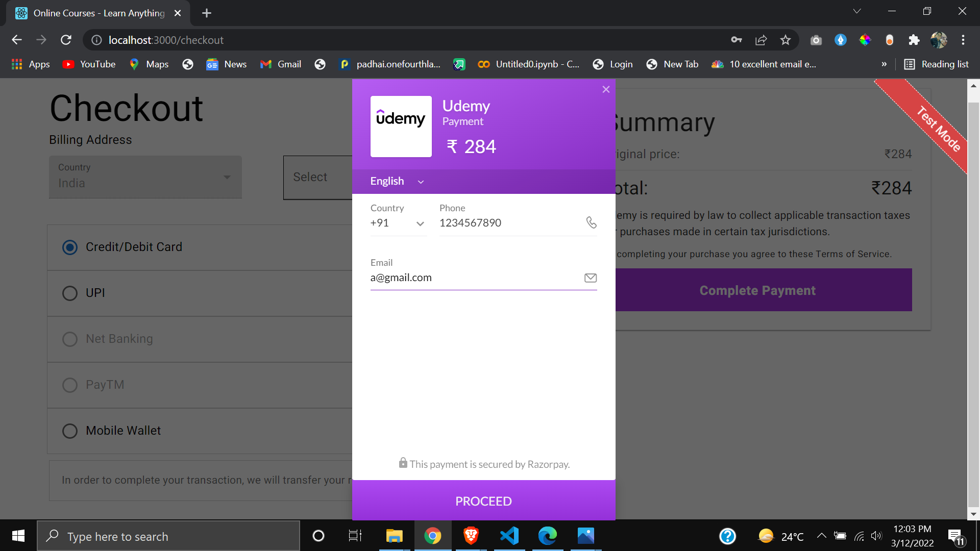The width and height of the screenshot is (980, 551).
Task: Open Microsoft Edge from taskbar
Action: click(x=547, y=536)
